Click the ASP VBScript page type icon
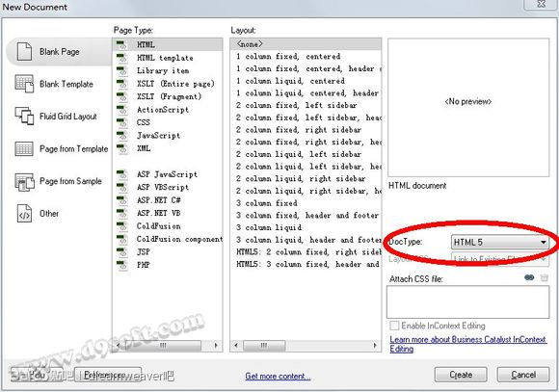The height and width of the screenshot is (392, 559). coord(122,187)
